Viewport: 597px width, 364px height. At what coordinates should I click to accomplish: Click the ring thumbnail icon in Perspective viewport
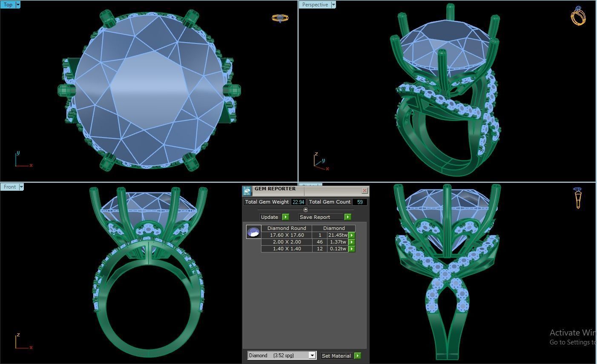click(578, 16)
